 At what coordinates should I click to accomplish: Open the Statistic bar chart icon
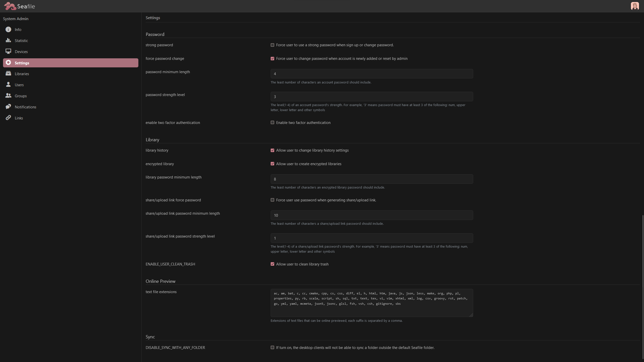8,40
